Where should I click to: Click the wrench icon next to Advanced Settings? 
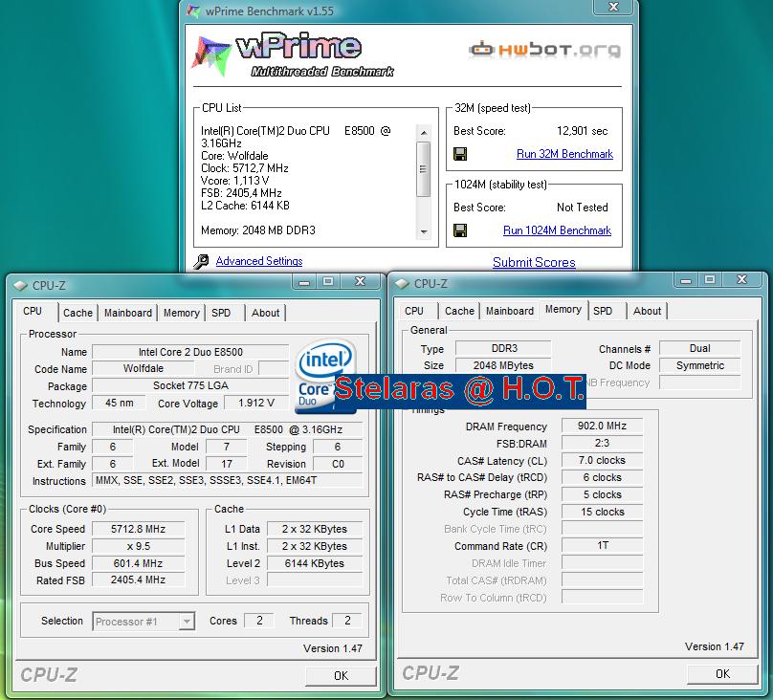click(x=201, y=262)
